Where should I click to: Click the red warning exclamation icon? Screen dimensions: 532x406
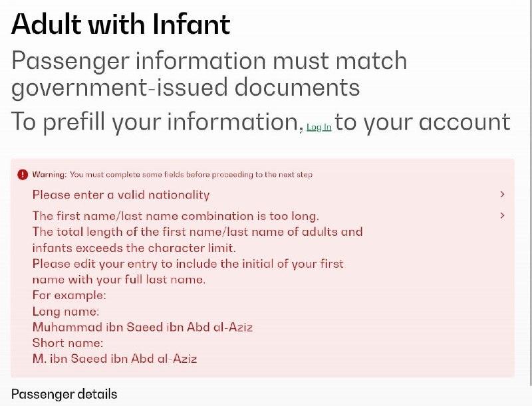click(23, 175)
